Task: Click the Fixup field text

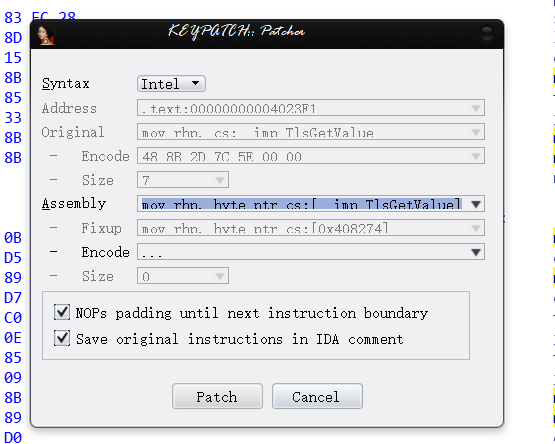Action: click(265, 229)
